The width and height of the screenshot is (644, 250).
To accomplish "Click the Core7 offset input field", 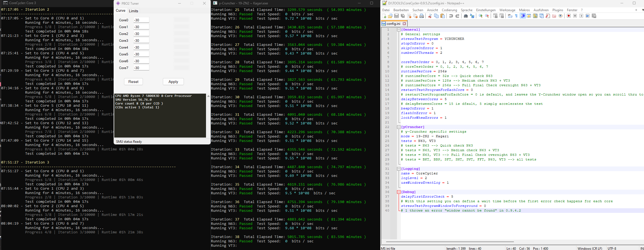I will pyautogui.click(x=141, y=68).
